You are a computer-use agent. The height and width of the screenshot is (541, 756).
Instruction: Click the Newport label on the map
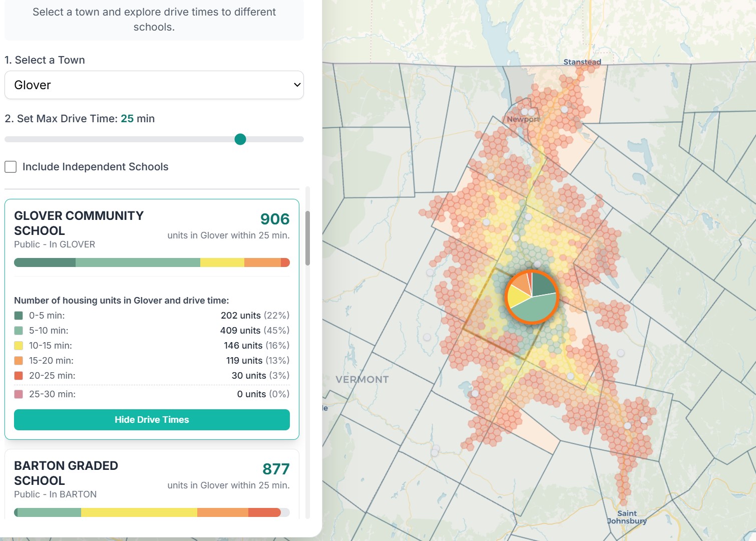523,119
